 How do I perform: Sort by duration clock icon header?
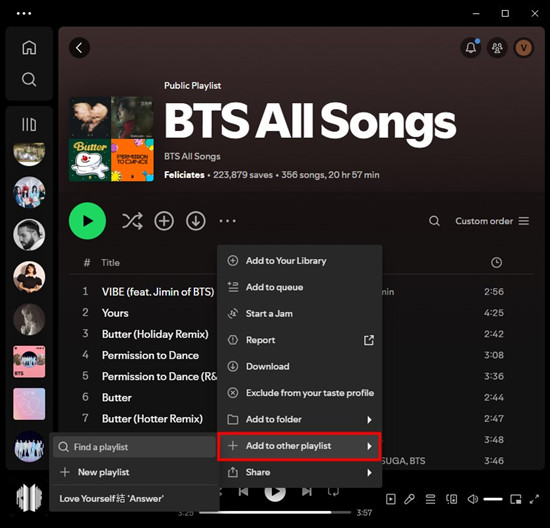(496, 262)
